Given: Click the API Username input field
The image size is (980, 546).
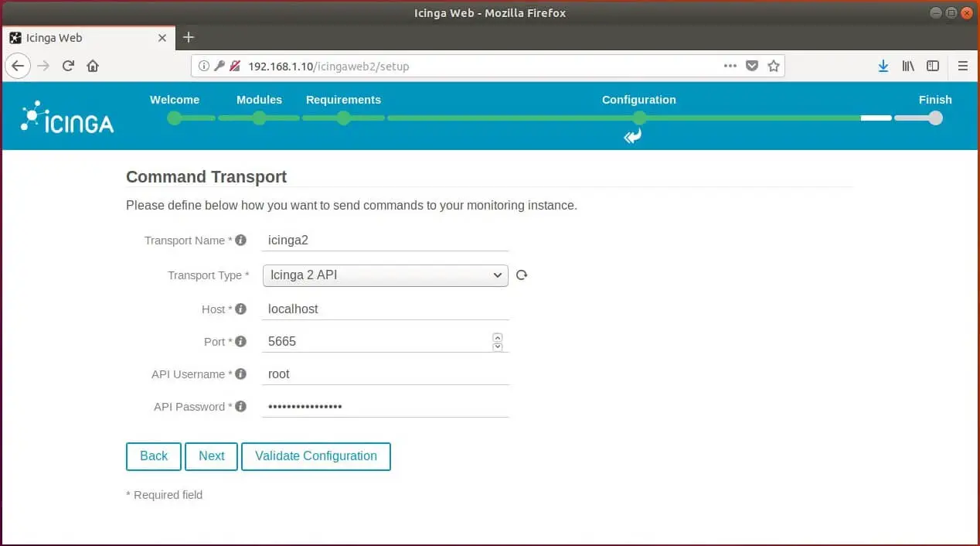Looking at the screenshot, I should [385, 374].
